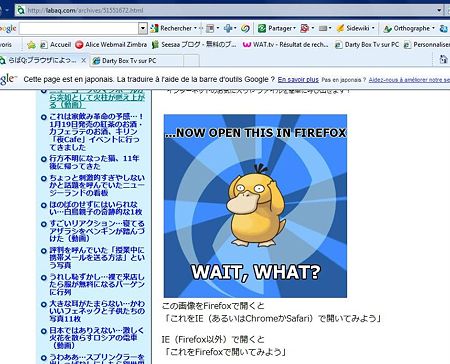Click the 「これをFirefoxで開いてみよう」 text

tap(225, 352)
